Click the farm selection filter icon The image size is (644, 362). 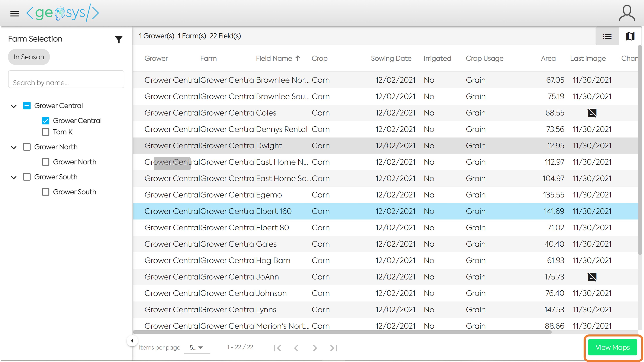click(119, 39)
